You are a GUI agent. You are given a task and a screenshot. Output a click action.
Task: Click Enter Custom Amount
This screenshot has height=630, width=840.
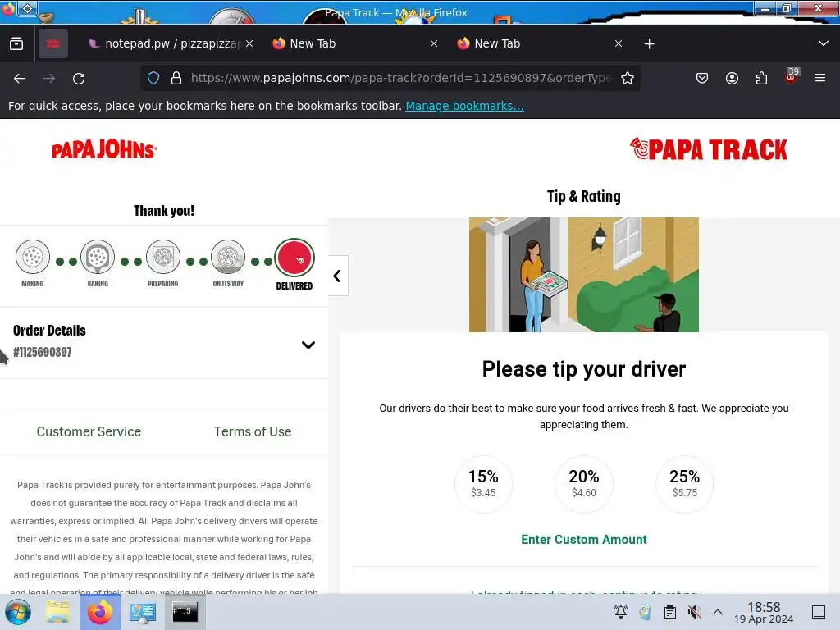click(583, 540)
